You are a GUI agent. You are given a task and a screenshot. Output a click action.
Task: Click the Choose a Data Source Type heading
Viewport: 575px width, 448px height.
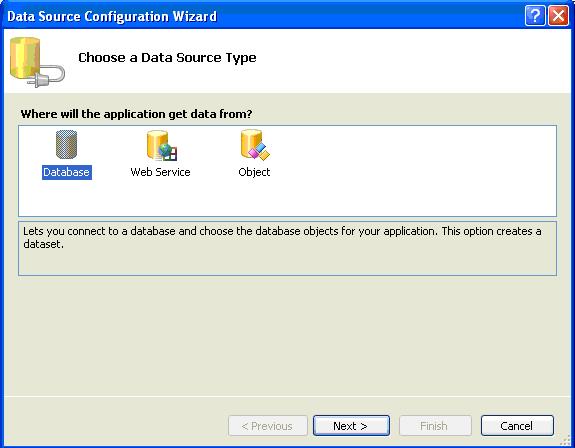pos(167,58)
